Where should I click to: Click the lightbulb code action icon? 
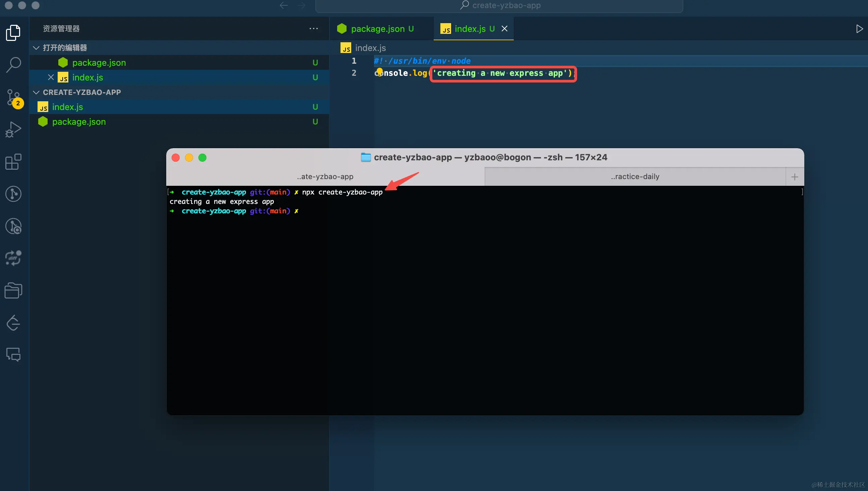pyautogui.click(x=379, y=71)
